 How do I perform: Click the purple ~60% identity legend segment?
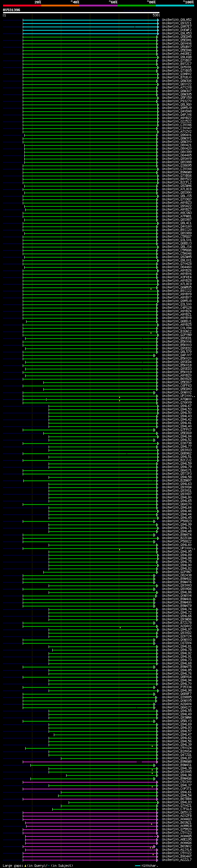(99, 6)
